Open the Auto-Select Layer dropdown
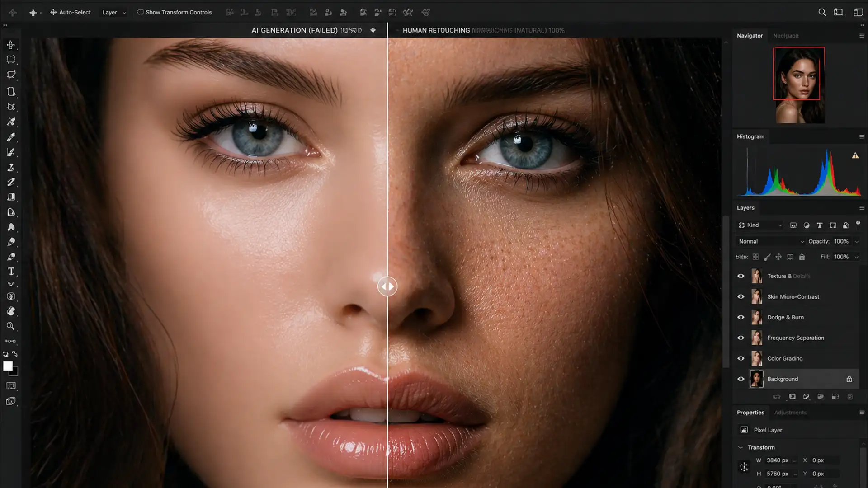 click(x=113, y=12)
